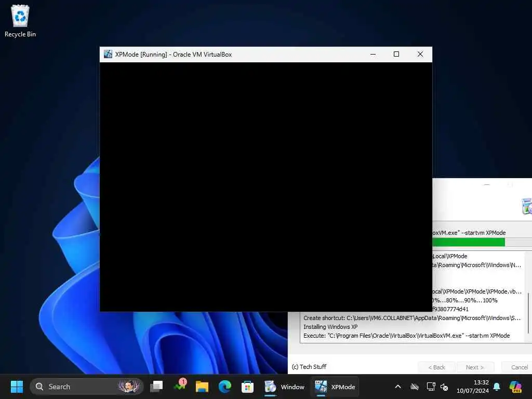Launch Microsoft Edge from the taskbar
The height and width of the screenshot is (399, 532).
pyautogui.click(x=224, y=387)
